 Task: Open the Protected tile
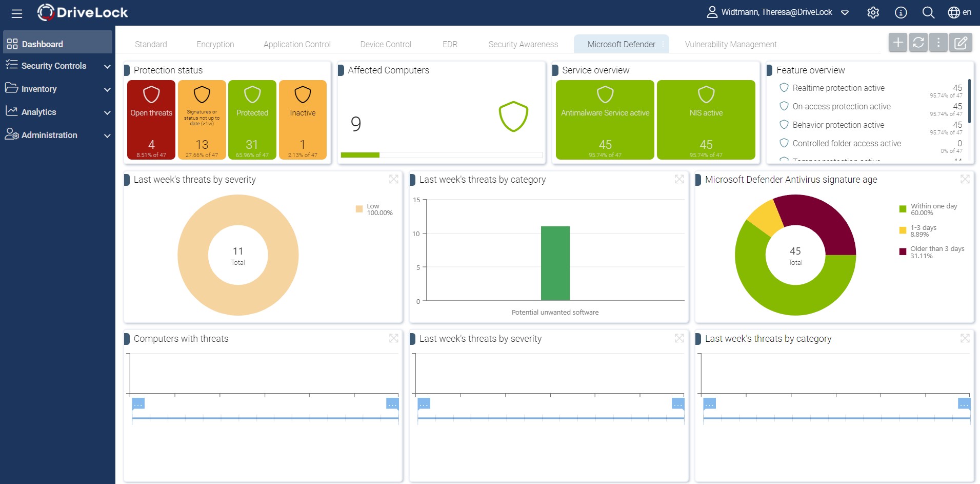tap(252, 120)
